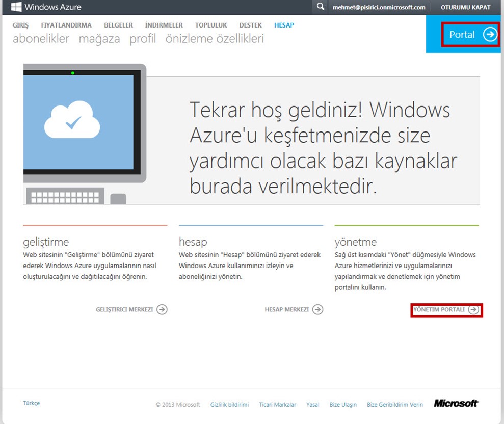
Task: Click the Windows Azure logo
Action: tap(46, 7)
